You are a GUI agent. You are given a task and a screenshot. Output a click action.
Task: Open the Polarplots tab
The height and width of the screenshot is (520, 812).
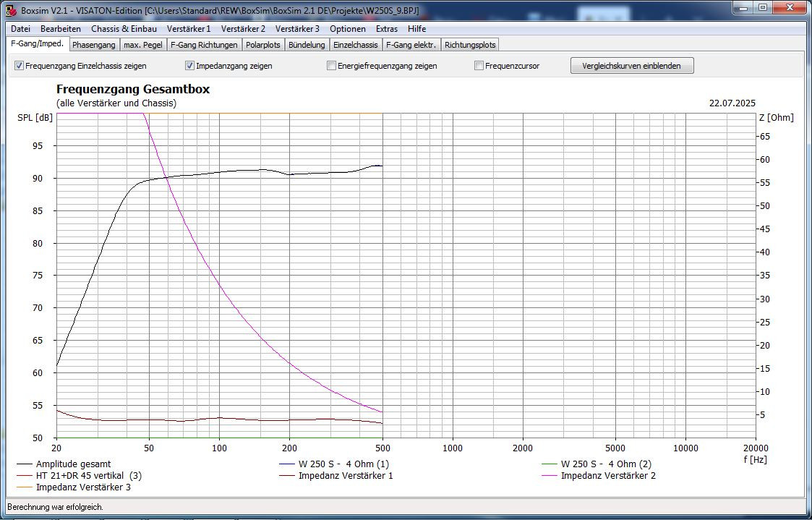[263, 45]
